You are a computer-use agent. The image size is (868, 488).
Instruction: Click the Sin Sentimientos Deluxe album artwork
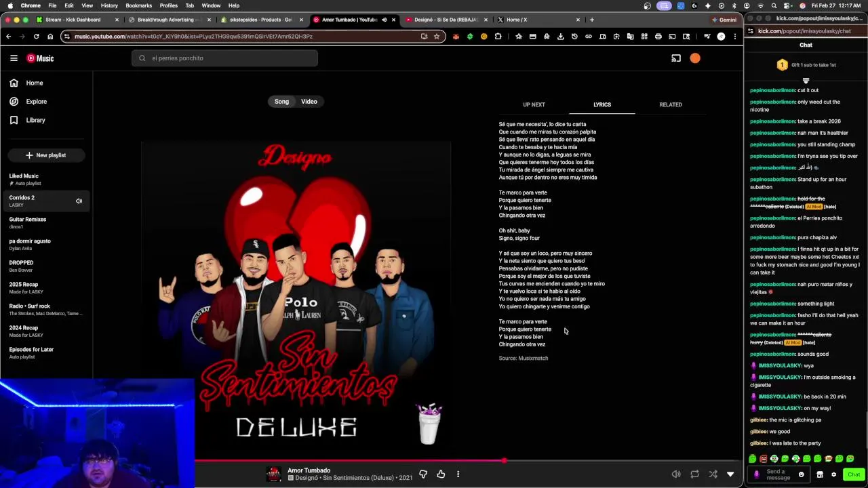pos(296,295)
